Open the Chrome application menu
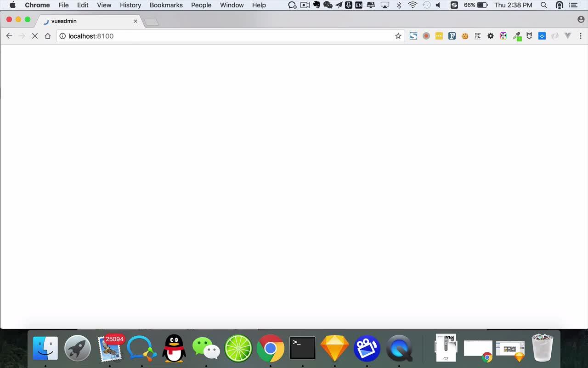588x368 pixels. click(x=37, y=5)
